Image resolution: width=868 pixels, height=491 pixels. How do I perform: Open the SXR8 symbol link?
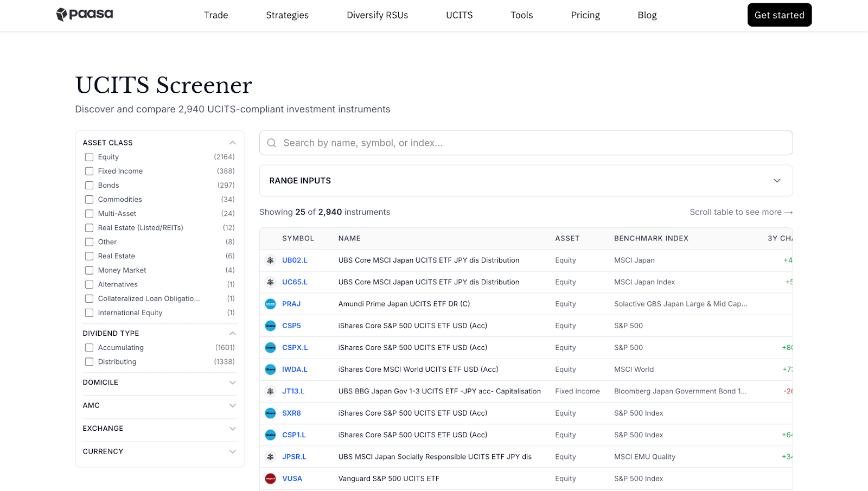point(291,413)
